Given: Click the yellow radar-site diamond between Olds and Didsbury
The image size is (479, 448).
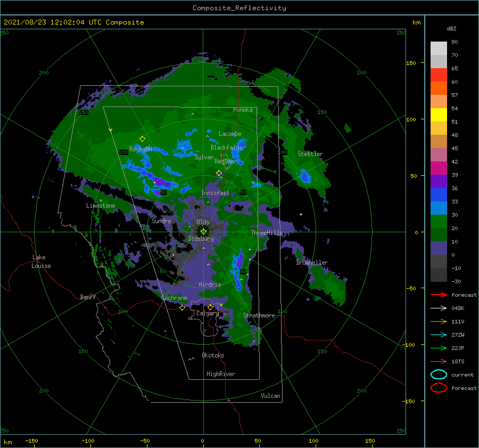Looking at the screenshot, I should [x=203, y=232].
